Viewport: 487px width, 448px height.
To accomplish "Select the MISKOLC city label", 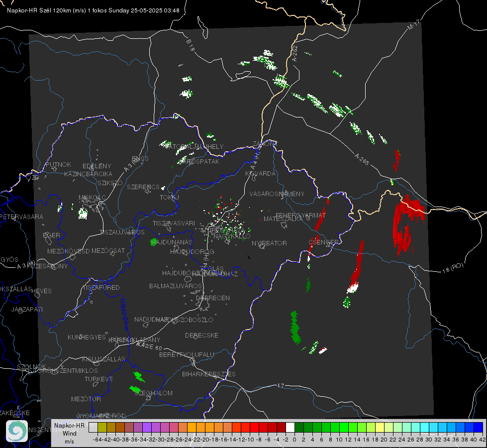I will [x=92, y=198].
